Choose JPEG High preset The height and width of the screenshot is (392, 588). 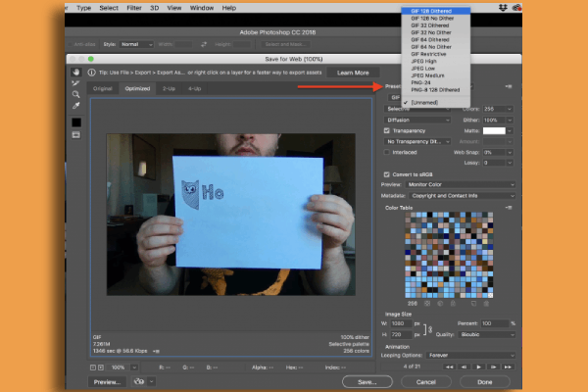[x=436, y=61]
